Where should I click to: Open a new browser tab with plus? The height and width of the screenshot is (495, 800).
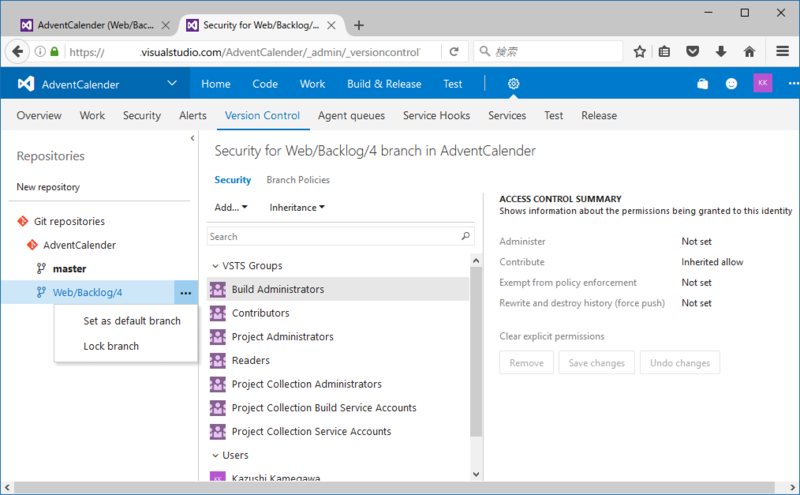359,26
